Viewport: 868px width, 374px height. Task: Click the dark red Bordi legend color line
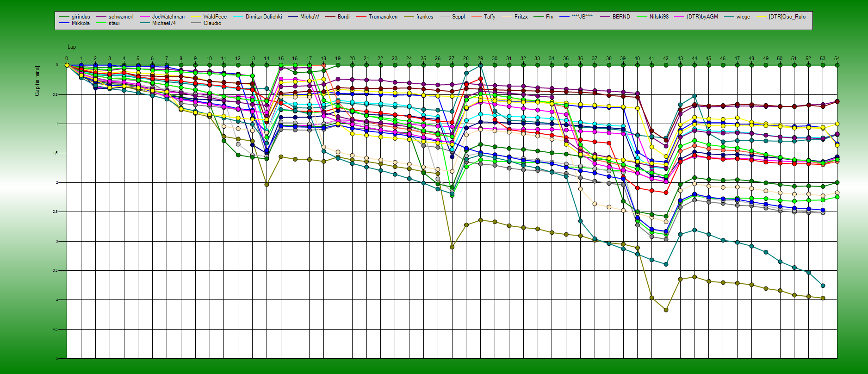(x=329, y=17)
